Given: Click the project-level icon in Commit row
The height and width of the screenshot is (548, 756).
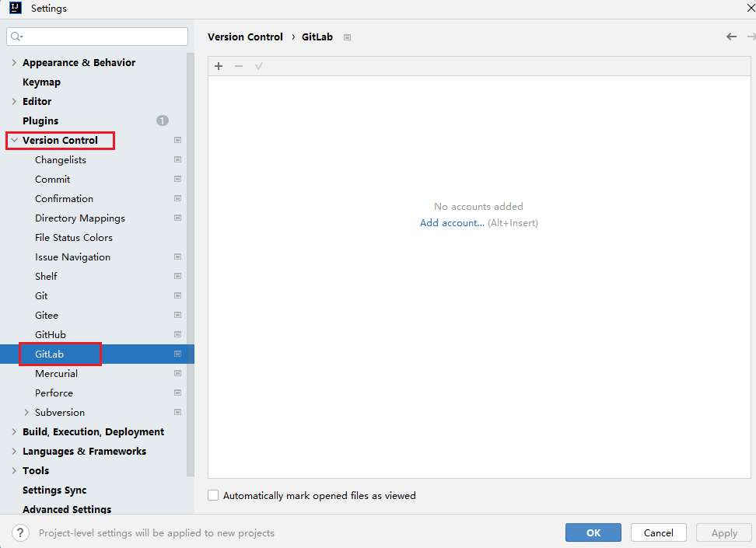Looking at the screenshot, I should pyautogui.click(x=177, y=179).
